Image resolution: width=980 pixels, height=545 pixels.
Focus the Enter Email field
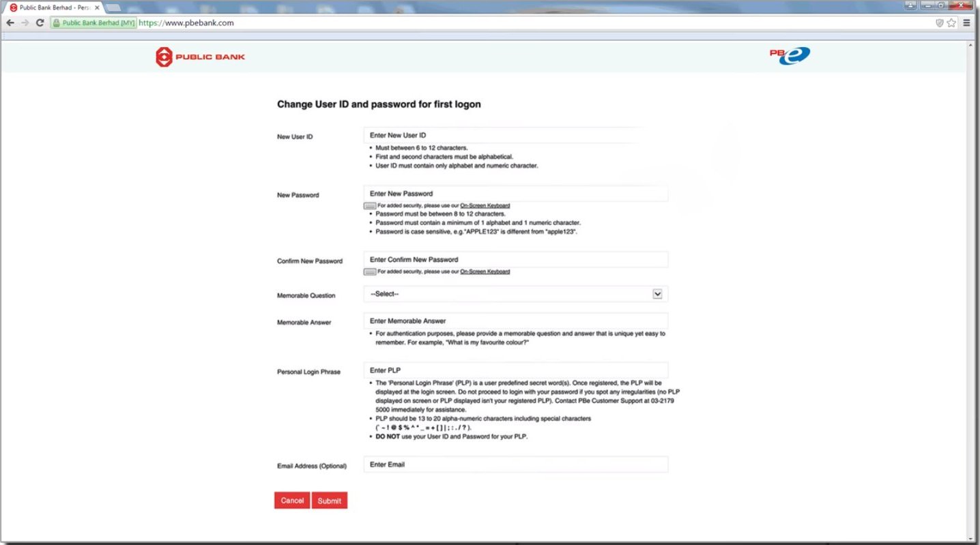pos(515,465)
